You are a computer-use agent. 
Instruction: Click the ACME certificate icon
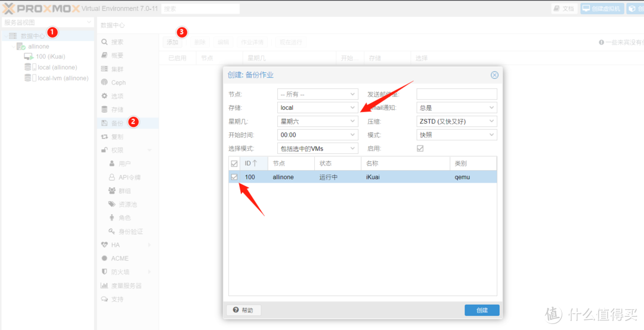(104, 258)
